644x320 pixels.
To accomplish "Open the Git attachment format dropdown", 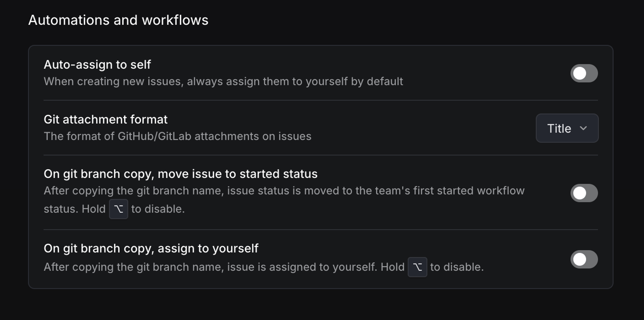I will [567, 128].
